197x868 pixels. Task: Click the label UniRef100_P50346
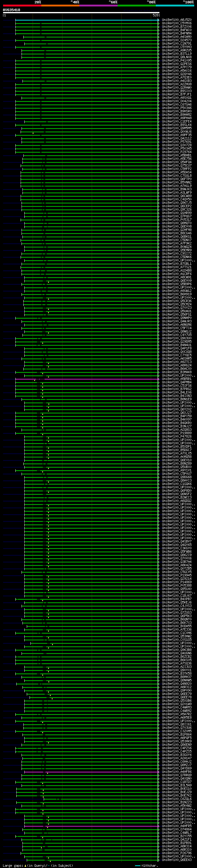(177, 108)
